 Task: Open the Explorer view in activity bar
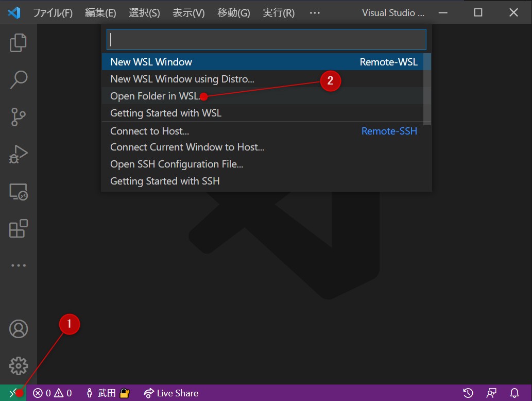pos(19,42)
